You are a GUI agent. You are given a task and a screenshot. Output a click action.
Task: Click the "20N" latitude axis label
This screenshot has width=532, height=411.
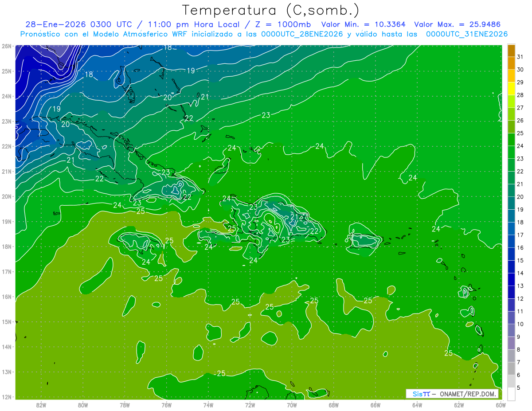pyautogui.click(x=6, y=196)
